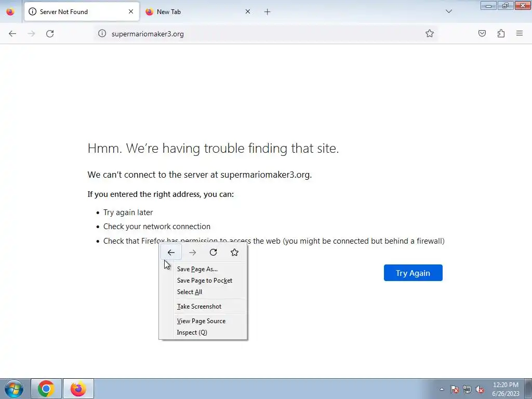Open the Extensions puzzle-piece icon
Screen dimensions: 532x399
pos(501,33)
